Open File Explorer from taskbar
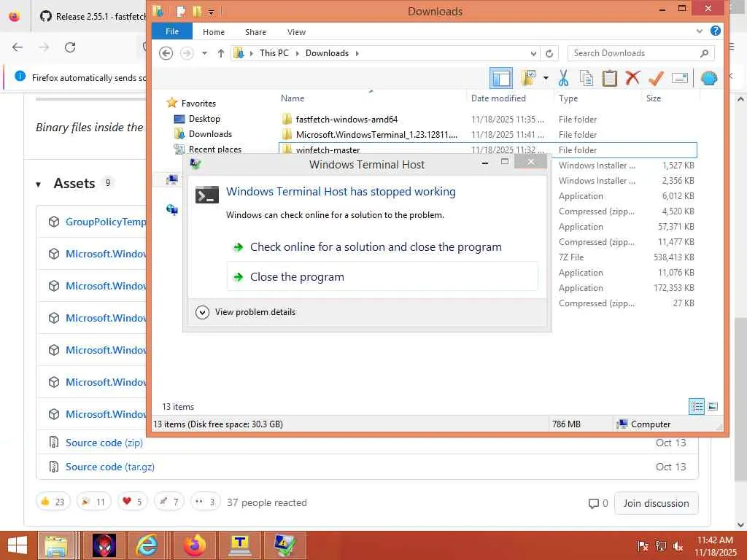 (x=56, y=545)
